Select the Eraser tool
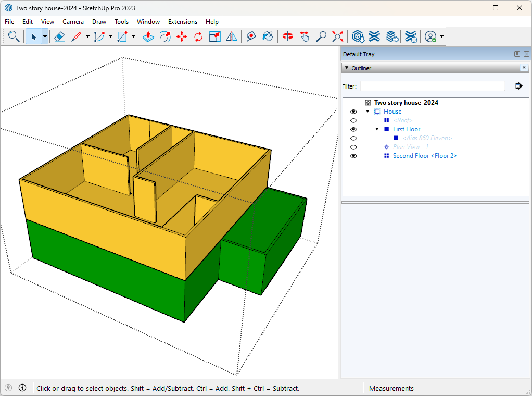Image resolution: width=532 pixels, height=396 pixels. (x=59, y=36)
